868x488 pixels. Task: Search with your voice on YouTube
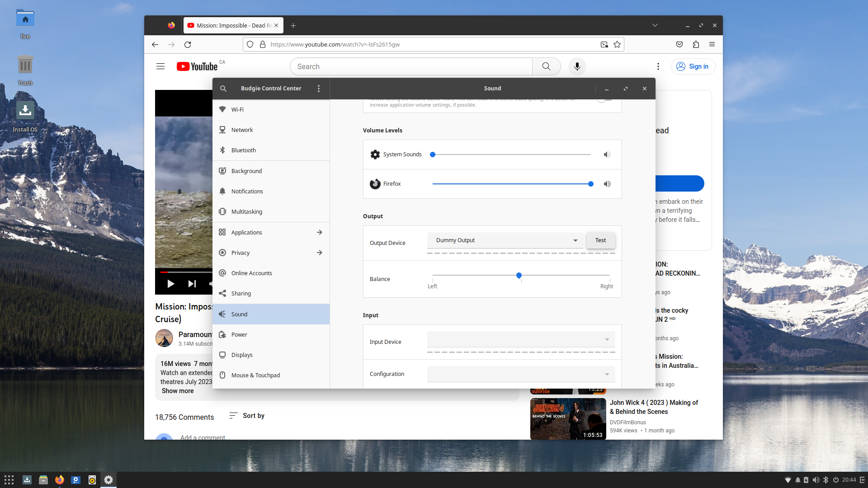tap(577, 66)
